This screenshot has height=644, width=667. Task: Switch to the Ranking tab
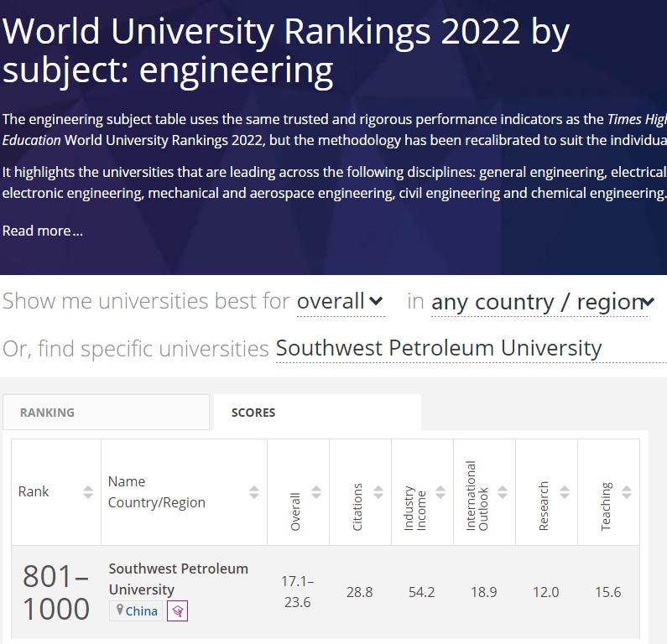pyautogui.click(x=106, y=412)
